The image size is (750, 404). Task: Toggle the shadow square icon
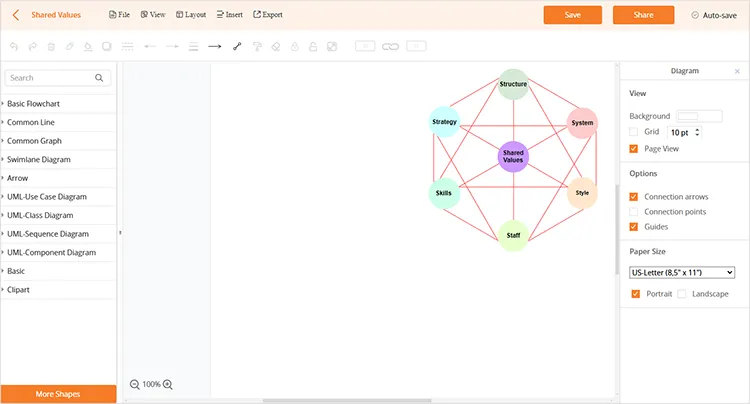pyautogui.click(x=107, y=46)
